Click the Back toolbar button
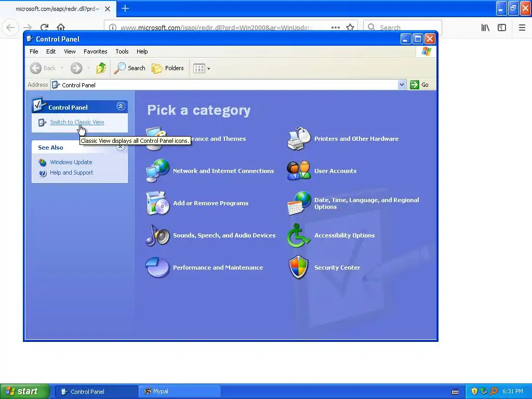Screen dimensions: 532x399 click(43, 68)
